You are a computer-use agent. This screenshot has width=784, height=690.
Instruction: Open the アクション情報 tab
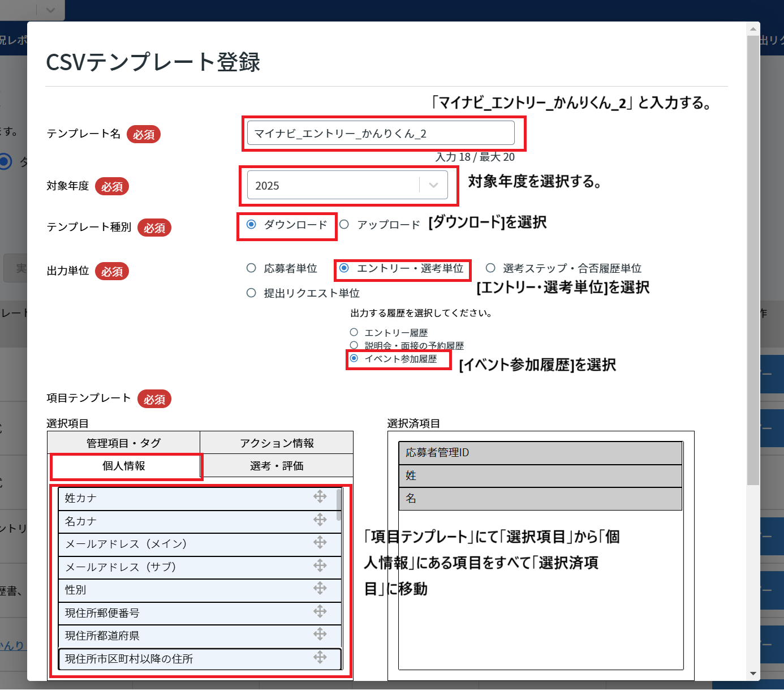[x=277, y=443]
